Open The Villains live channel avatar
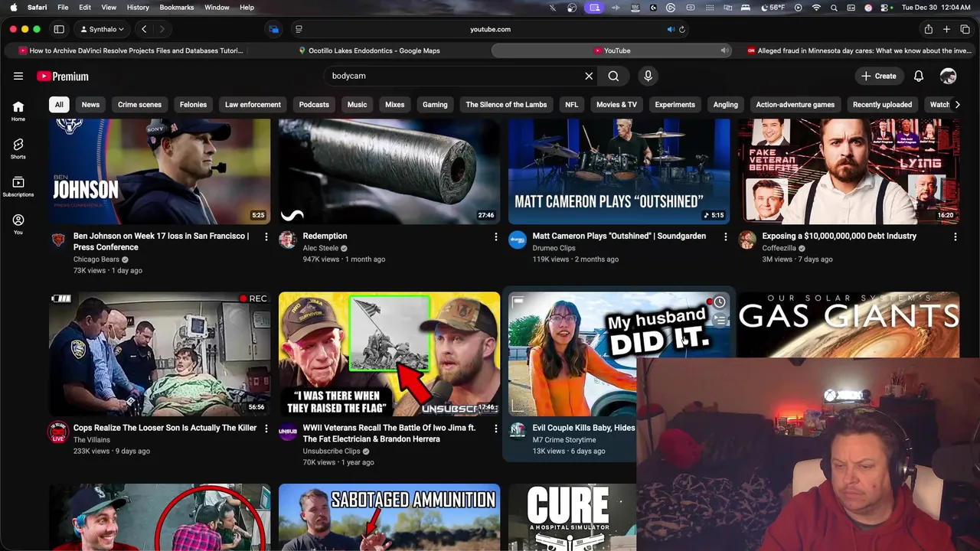This screenshot has width=980, height=551. pos(58,432)
